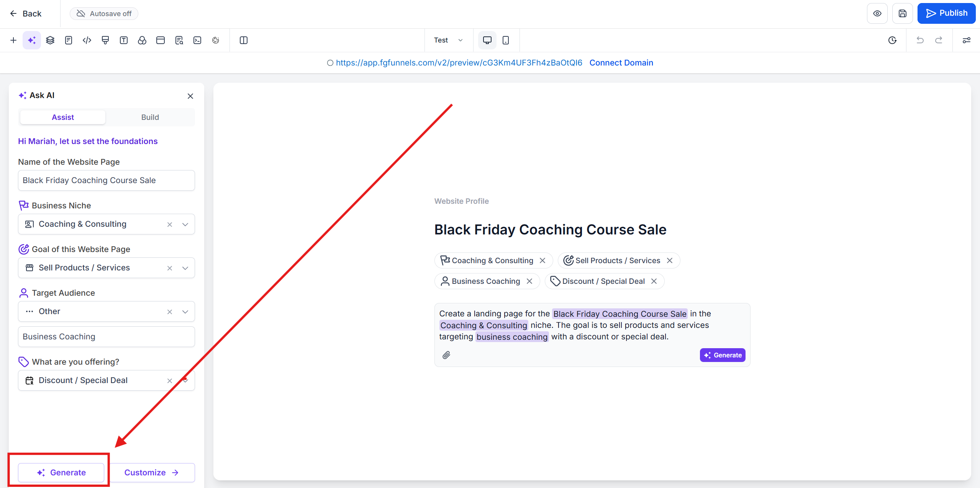
Task: Click the save floppy disk icon
Action: [x=902, y=13]
